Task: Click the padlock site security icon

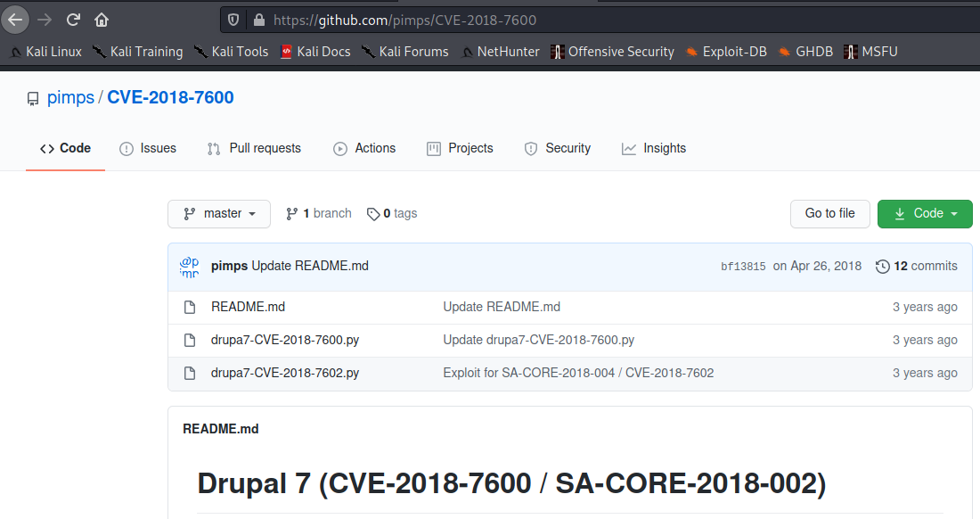Action: point(258,20)
